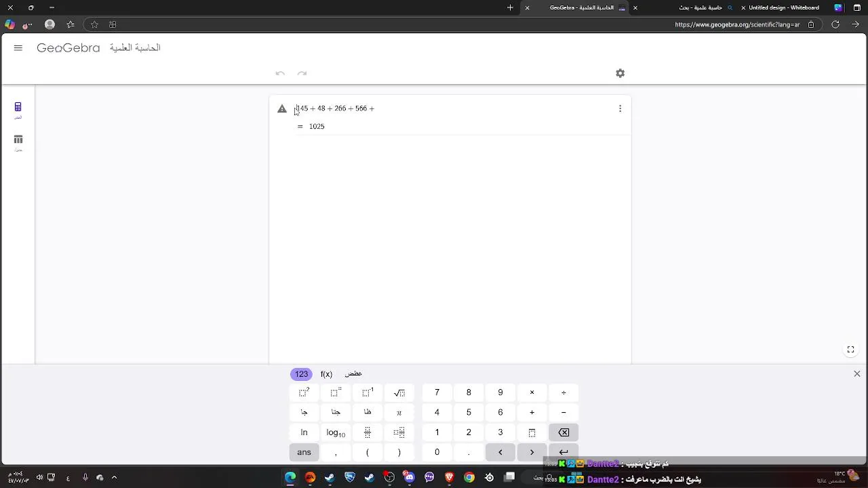
Task: Tap the plus key
Action: click(532, 412)
